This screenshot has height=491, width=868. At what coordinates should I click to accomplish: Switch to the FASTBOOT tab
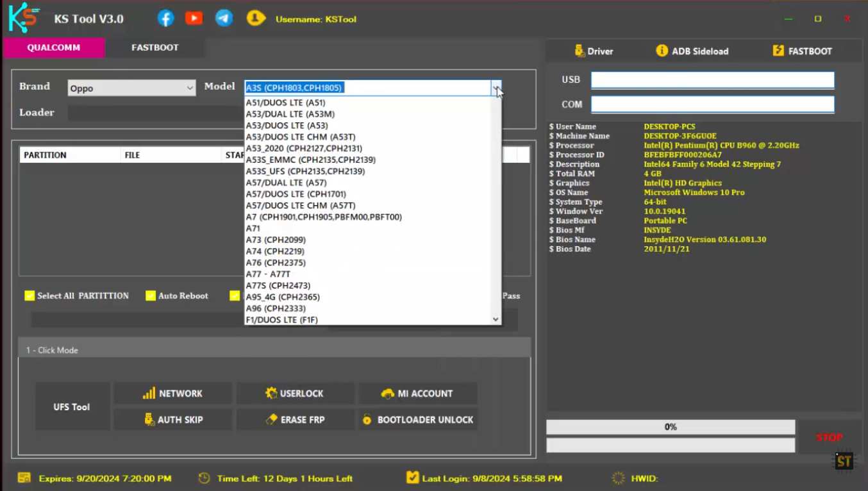point(155,48)
